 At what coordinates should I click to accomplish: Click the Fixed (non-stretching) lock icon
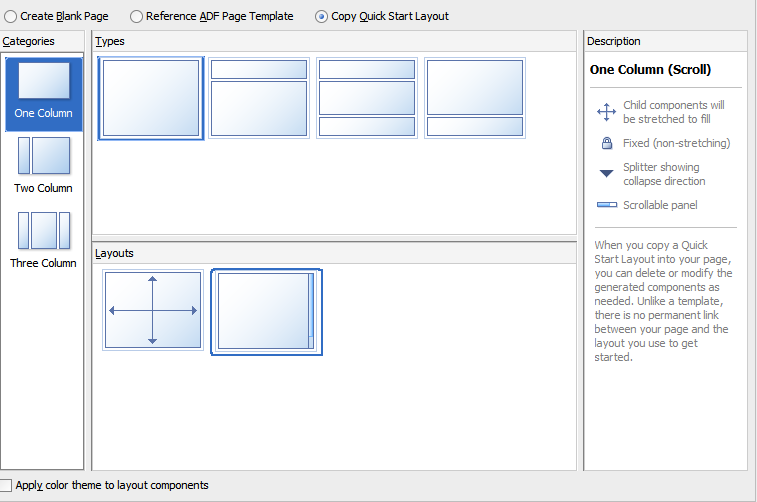point(607,143)
